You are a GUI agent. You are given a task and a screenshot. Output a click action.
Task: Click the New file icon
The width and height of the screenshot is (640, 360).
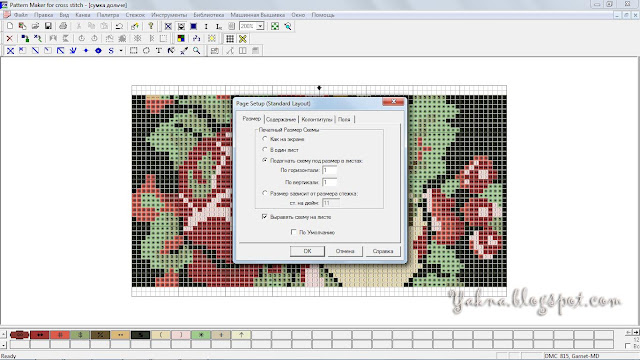point(10,26)
